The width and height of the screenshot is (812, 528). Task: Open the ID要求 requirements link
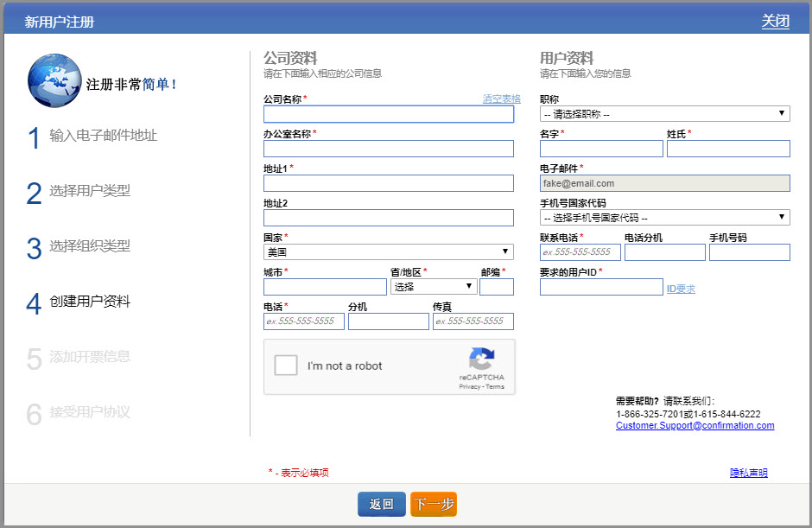point(682,289)
